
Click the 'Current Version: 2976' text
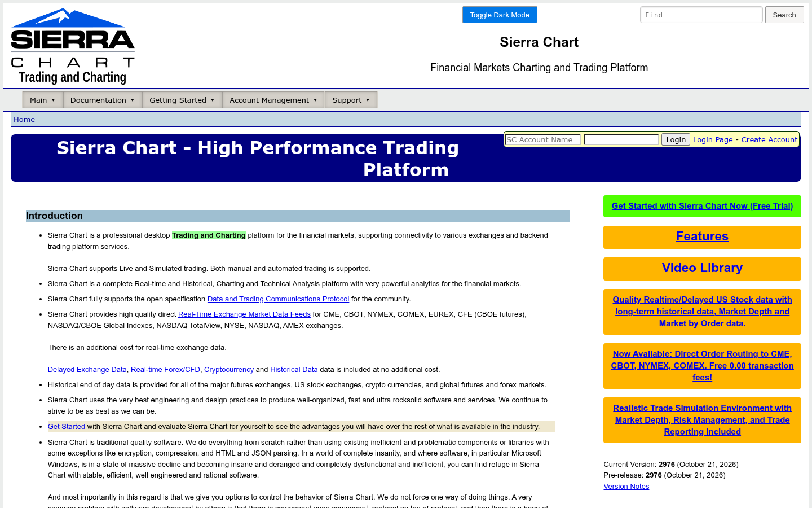(x=639, y=465)
